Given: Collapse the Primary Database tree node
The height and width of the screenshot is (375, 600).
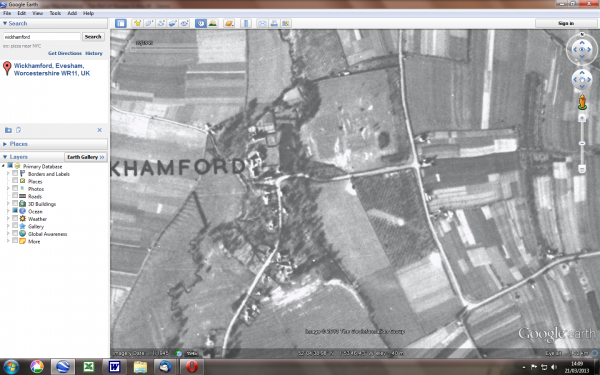Looking at the screenshot, I should pyautogui.click(x=3, y=166).
